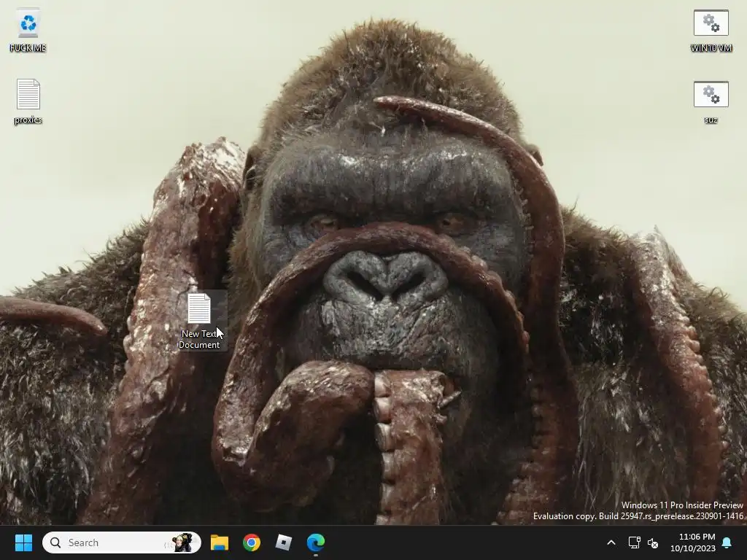Open network status tray icon

pos(634,542)
